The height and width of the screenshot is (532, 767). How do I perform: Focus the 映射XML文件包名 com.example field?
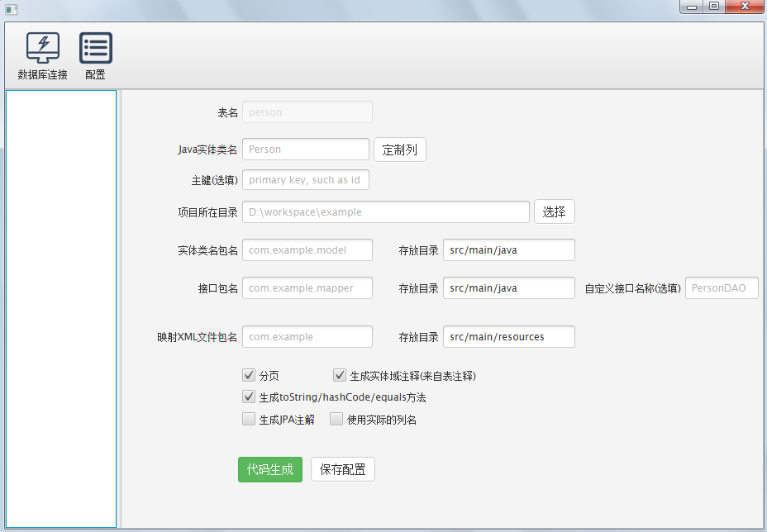click(x=307, y=336)
